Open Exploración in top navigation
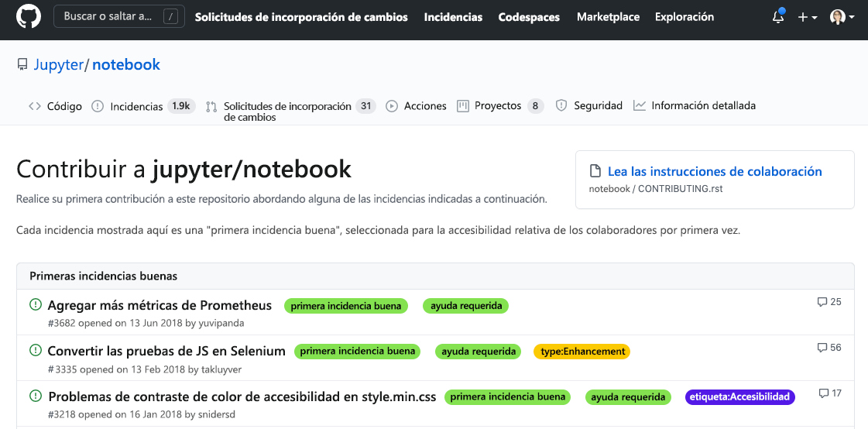Screen dimensions: 868x429 [684, 17]
